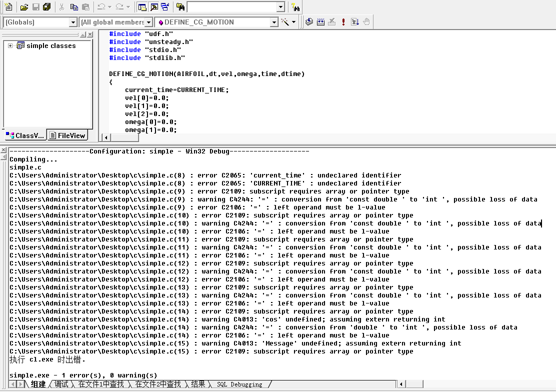Expand the simple classes tree node

pos(10,45)
